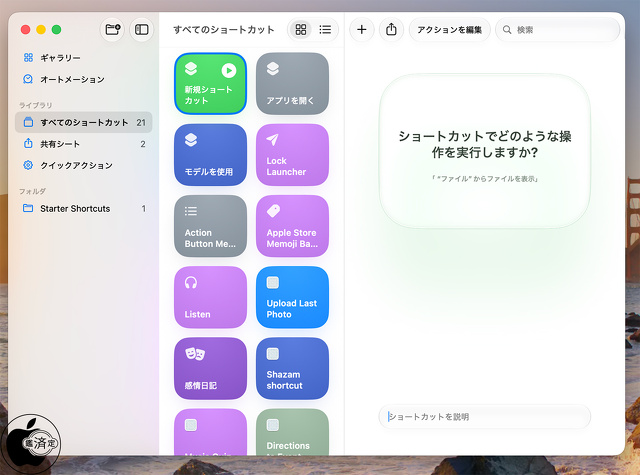Select 共有シート in sidebar
This screenshot has width=640, height=475.
point(84,144)
